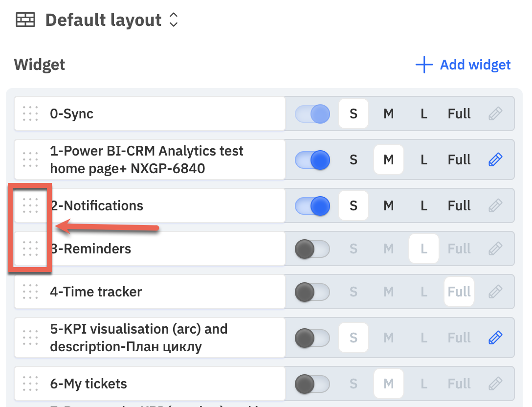532x407 pixels.
Task: Open the Default layout selector chevrons
Action: (174, 20)
